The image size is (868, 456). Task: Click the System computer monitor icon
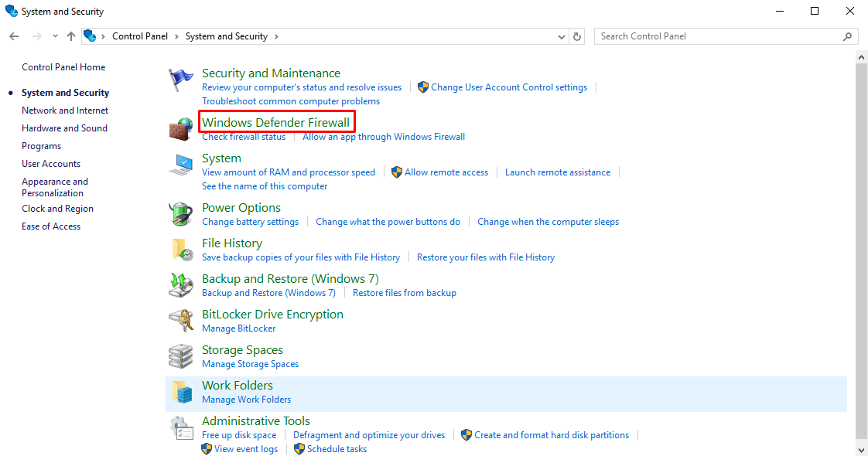click(x=180, y=165)
